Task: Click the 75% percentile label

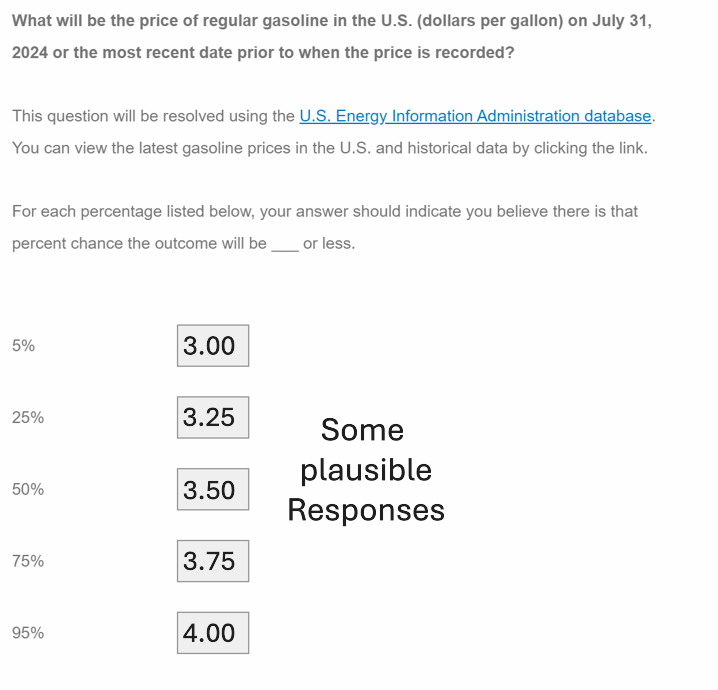Action: point(28,561)
